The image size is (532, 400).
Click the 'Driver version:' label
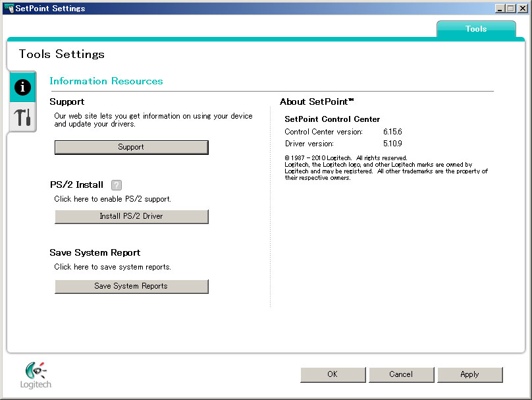click(309, 144)
